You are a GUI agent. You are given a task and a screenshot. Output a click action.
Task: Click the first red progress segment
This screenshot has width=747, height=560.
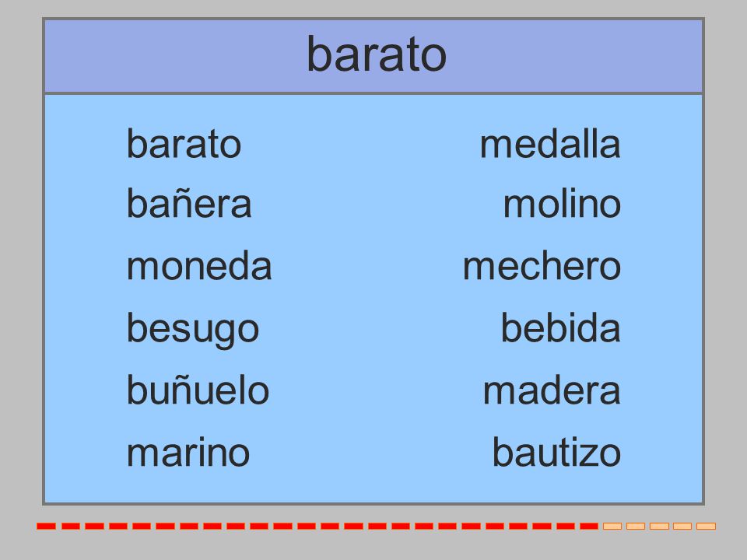point(46,527)
